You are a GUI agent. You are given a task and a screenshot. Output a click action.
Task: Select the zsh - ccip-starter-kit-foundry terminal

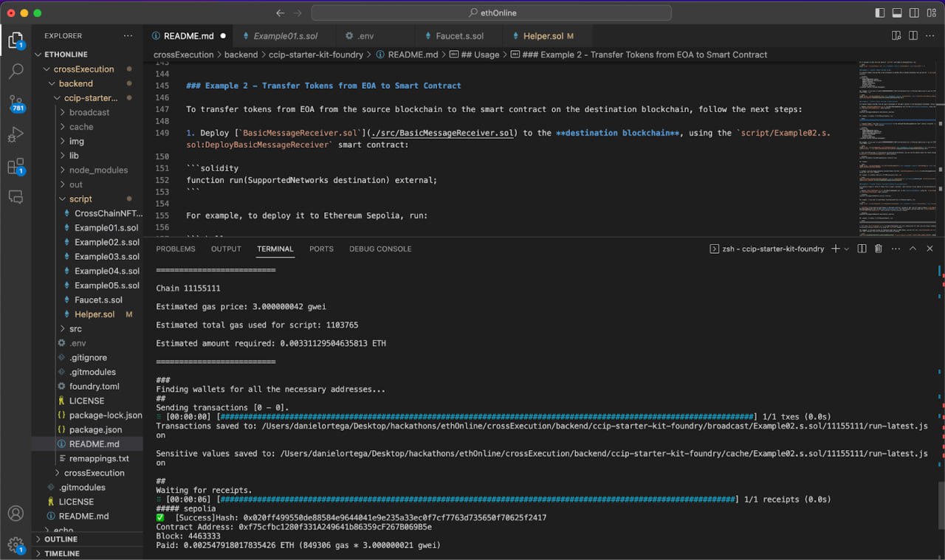click(766, 249)
